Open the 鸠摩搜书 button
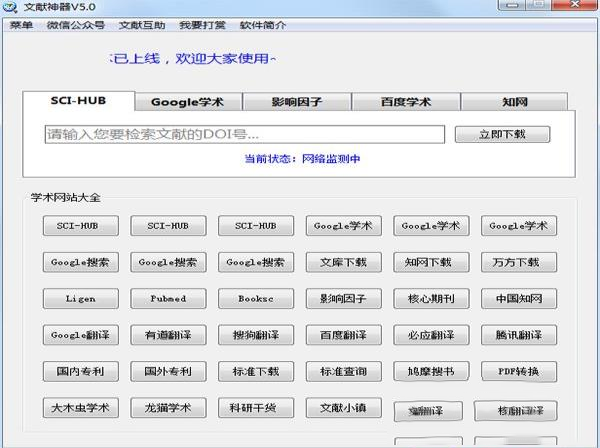Viewport: 600px width, 448px height. 431,371
